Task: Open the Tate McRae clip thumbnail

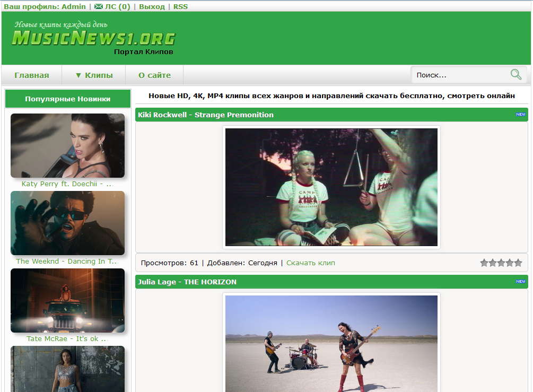Action: pos(68,301)
